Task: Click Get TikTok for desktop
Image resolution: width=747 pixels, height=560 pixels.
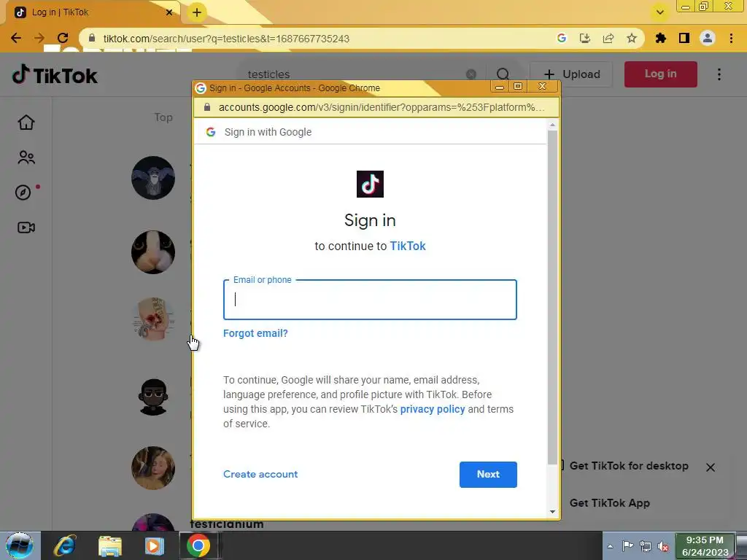Action: (x=629, y=466)
